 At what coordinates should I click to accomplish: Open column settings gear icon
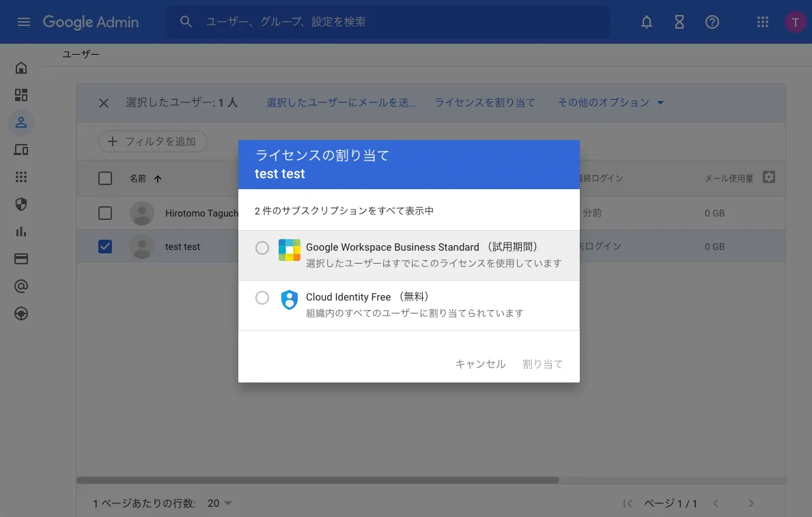[x=769, y=177]
